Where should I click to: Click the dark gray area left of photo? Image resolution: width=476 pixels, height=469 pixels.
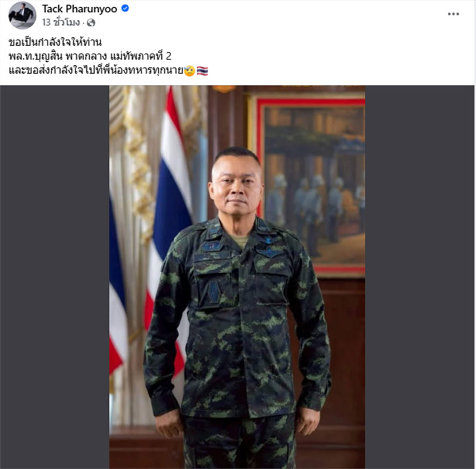click(x=55, y=277)
